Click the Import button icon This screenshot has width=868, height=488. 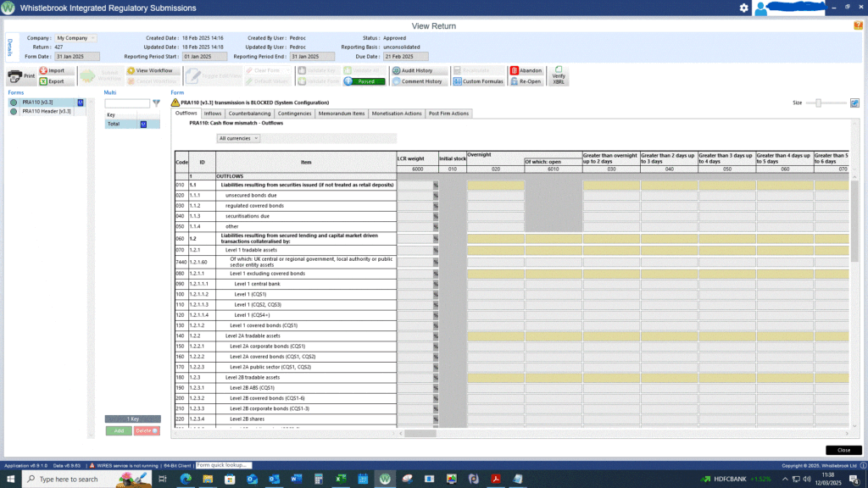[44, 70]
